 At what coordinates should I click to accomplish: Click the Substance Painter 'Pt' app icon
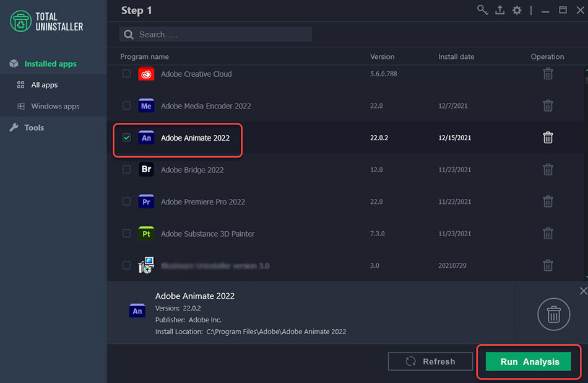coord(146,233)
